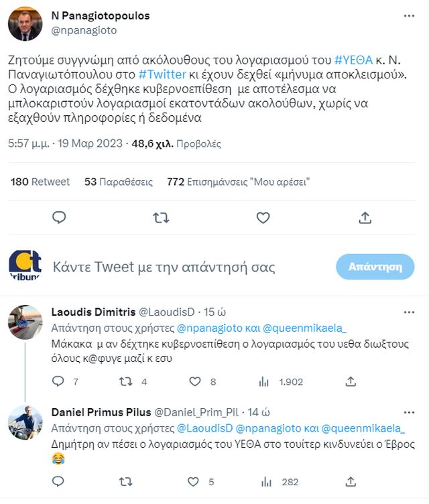Open N Panagiotopoulos's profile picture
This screenshot has height=504, width=429.
coord(25,24)
